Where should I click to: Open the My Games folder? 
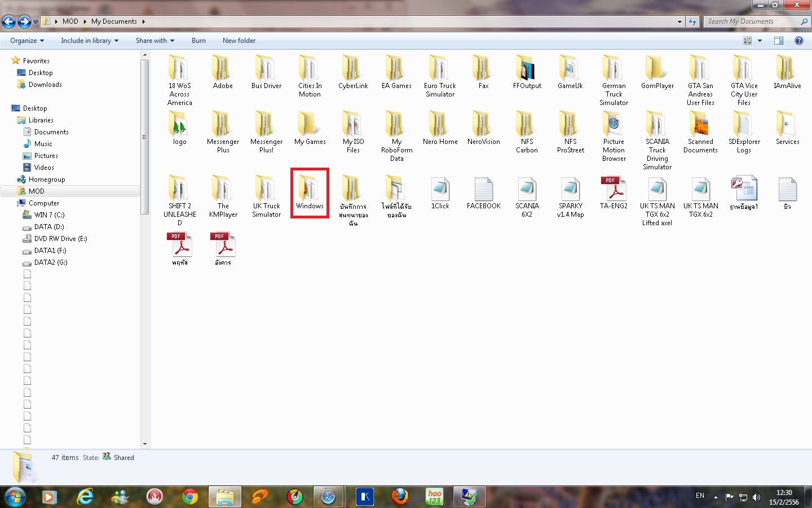[310, 128]
